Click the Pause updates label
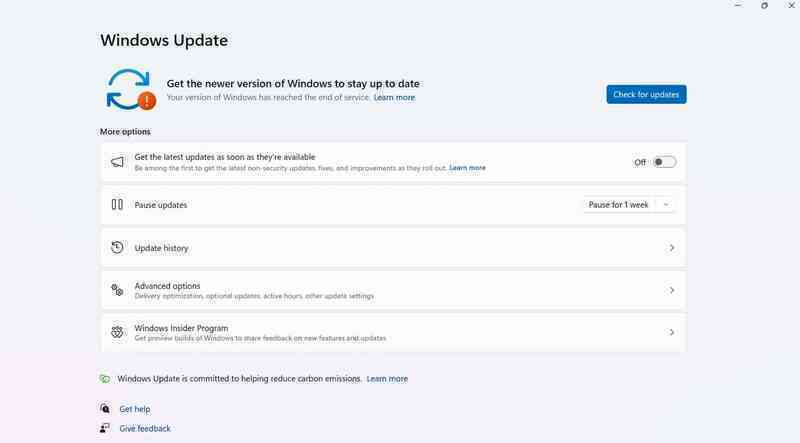Image resolution: width=800 pixels, height=443 pixels. [161, 205]
